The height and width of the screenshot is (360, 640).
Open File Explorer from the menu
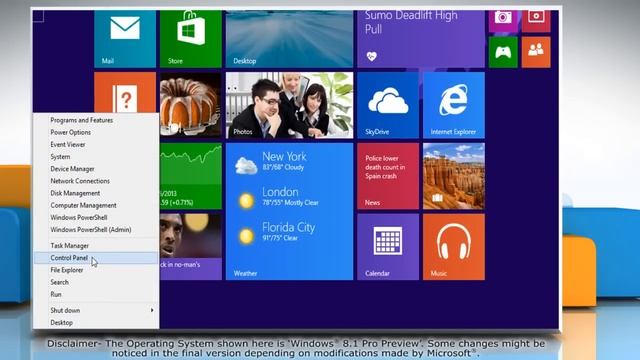[x=96, y=270]
